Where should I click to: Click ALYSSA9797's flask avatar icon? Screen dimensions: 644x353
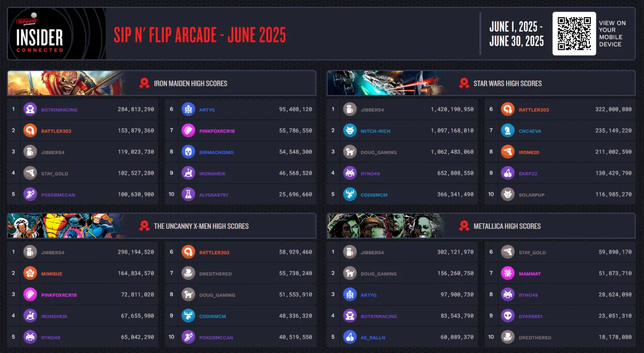(188, 194)
